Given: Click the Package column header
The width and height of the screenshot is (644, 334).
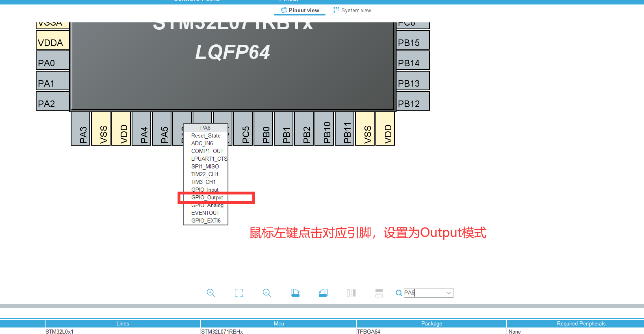Looking at the screenshot, I should pos(432,324).
